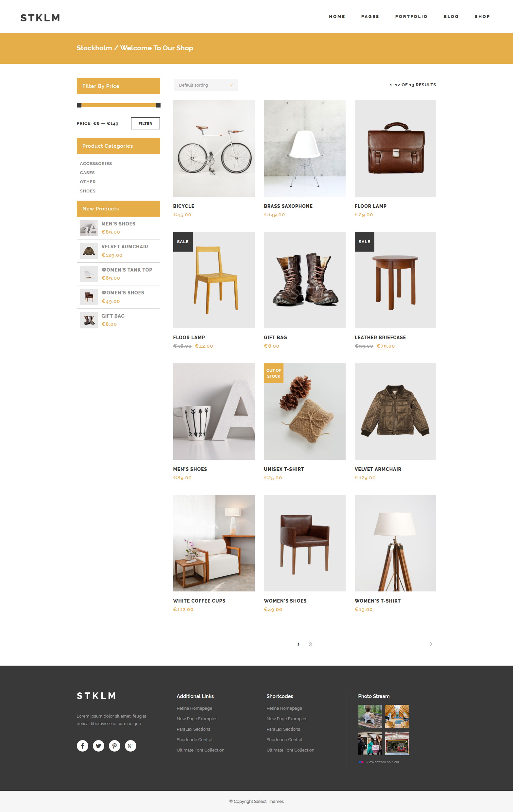Viewport: 513px width, 812px height.
Task: Open the Default sorting dropdown
Action: coord(206,85)
